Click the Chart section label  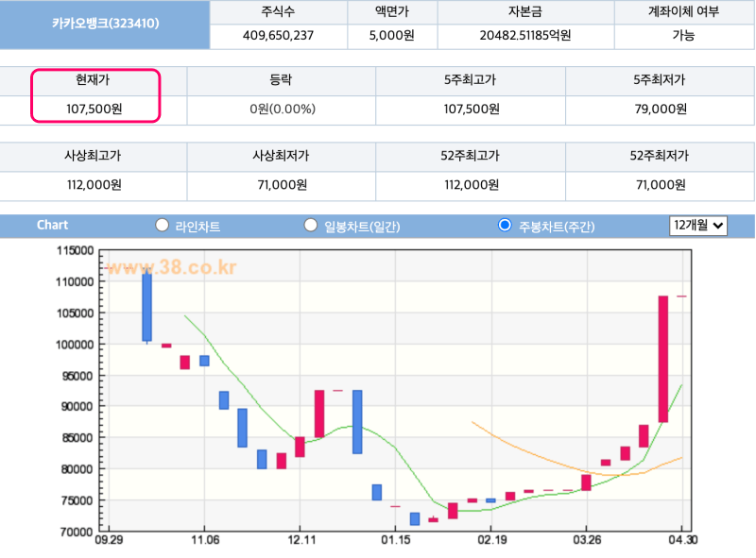[52, 225]
